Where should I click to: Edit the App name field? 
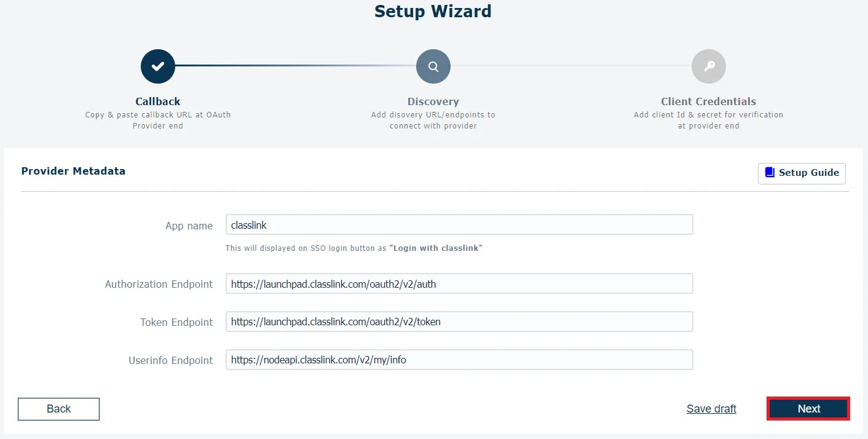459,224
